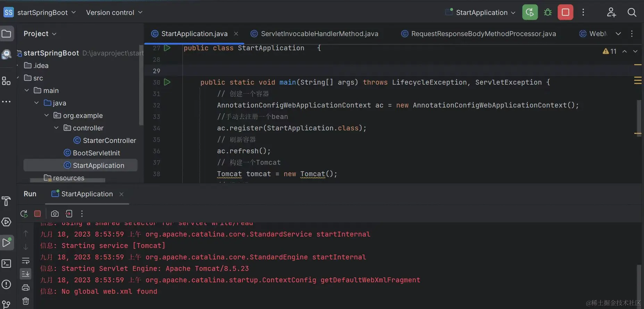Open the Project view selector dropdown

click(40, 34)
